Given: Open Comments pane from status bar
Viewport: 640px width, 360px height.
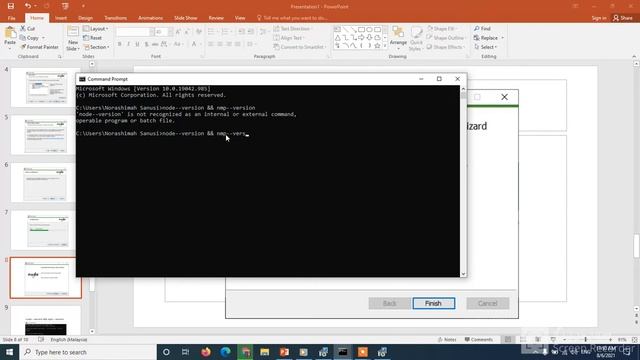Looking at the screenshot, I should coord(478,339).
